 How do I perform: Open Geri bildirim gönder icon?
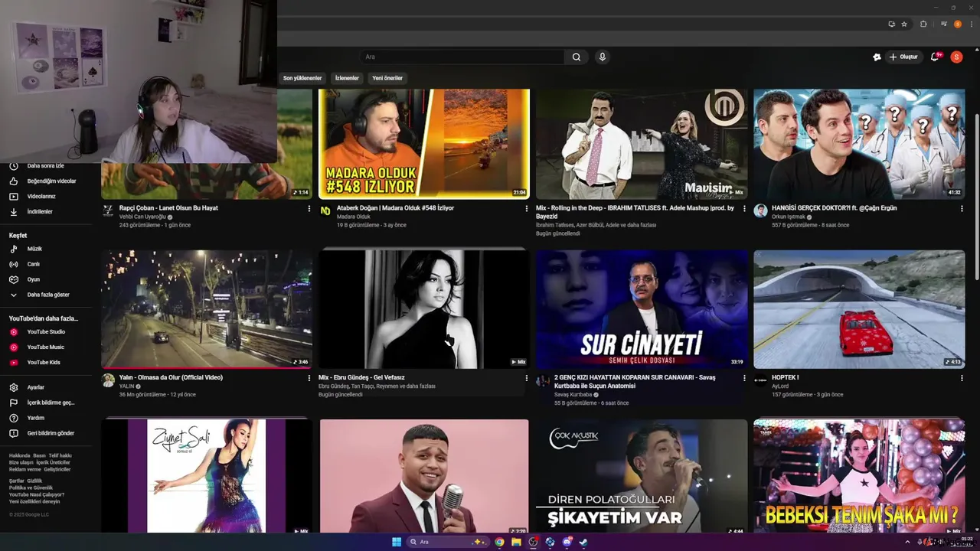pyautogui.click(x=13, y=433)
